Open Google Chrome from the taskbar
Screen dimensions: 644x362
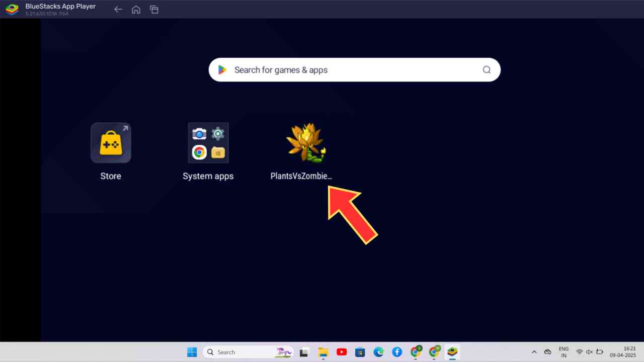pos(416,352)
